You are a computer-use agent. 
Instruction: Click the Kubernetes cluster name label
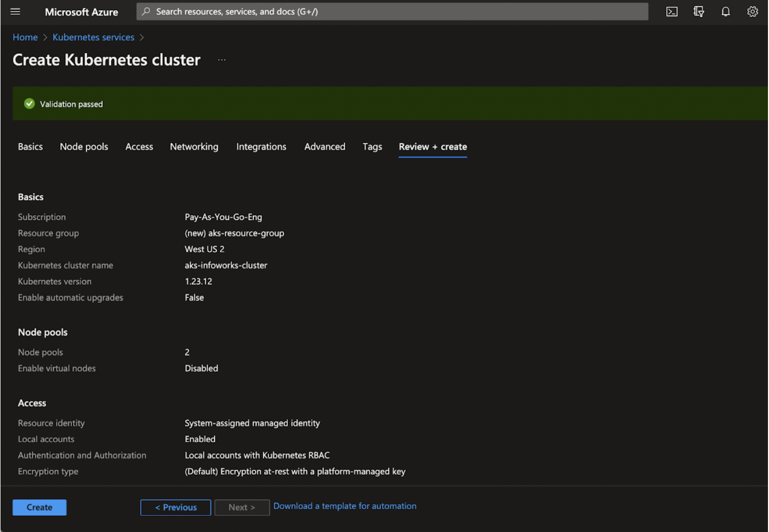pyautogui.click(x=66, y=265)
